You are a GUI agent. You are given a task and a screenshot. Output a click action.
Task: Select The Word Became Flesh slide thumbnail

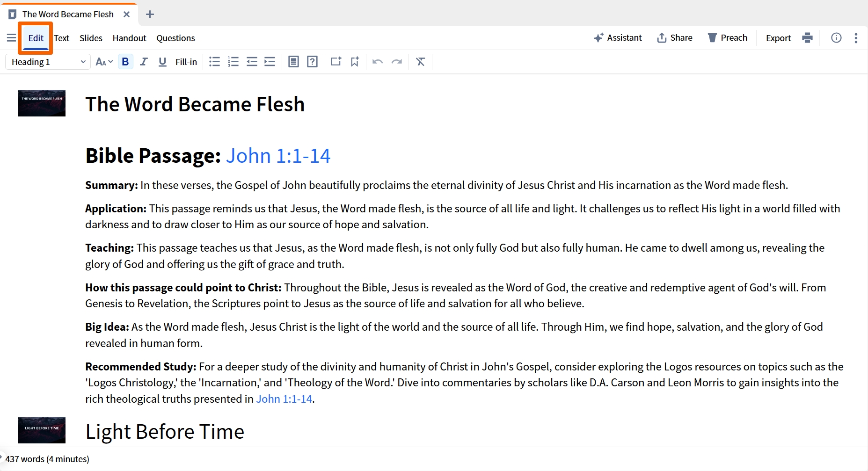(42, 103)
